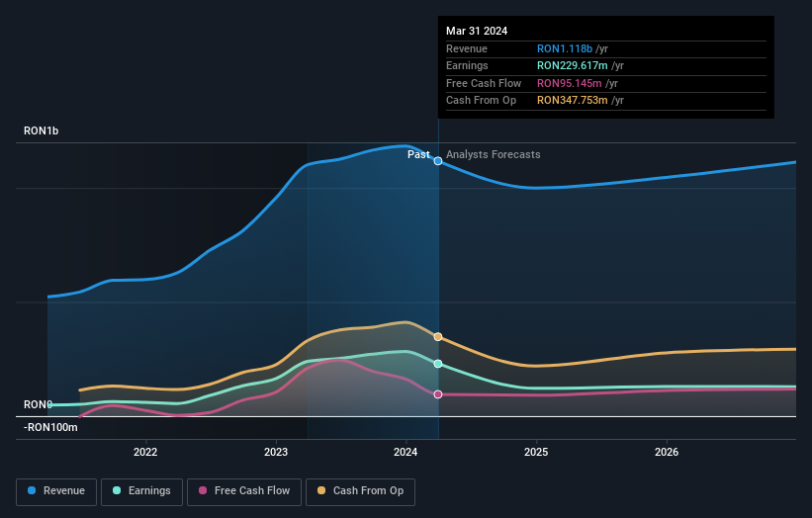The width and height of the screenshot is (812, 518).
Task: Click the 'Earnings' row label in tooltip
Action: (x=467, y=65)
